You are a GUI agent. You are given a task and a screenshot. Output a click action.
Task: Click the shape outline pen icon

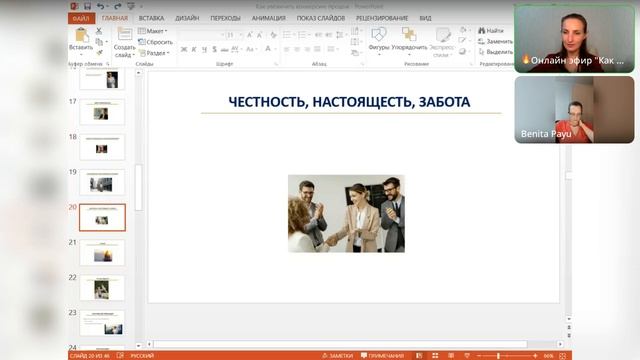(x=463, y=41)
